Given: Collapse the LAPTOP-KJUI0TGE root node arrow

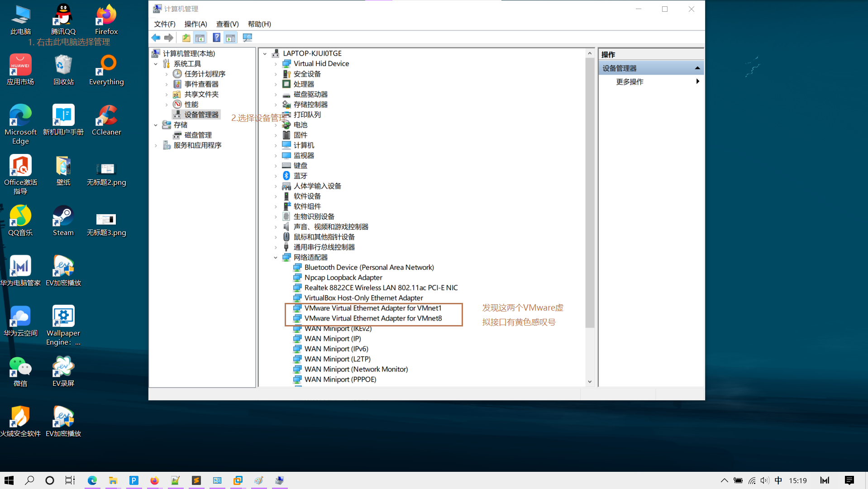Looking at the screenshot, I should click(x=265, y=53).
